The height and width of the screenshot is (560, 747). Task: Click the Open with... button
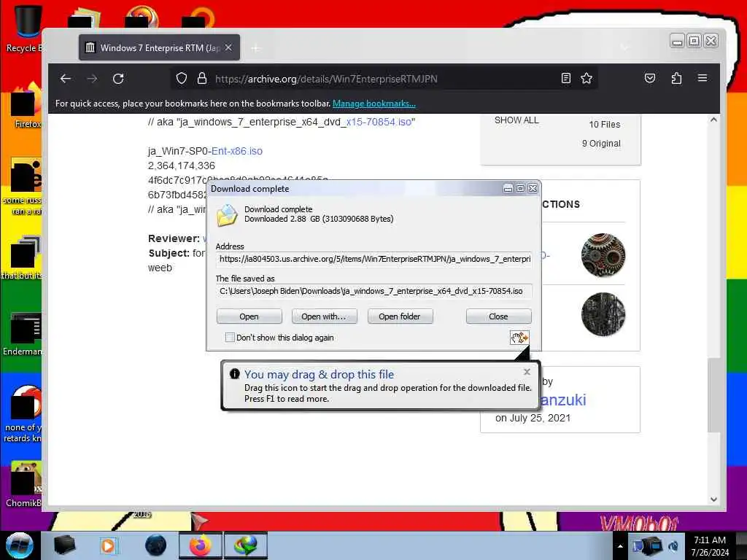325,316
